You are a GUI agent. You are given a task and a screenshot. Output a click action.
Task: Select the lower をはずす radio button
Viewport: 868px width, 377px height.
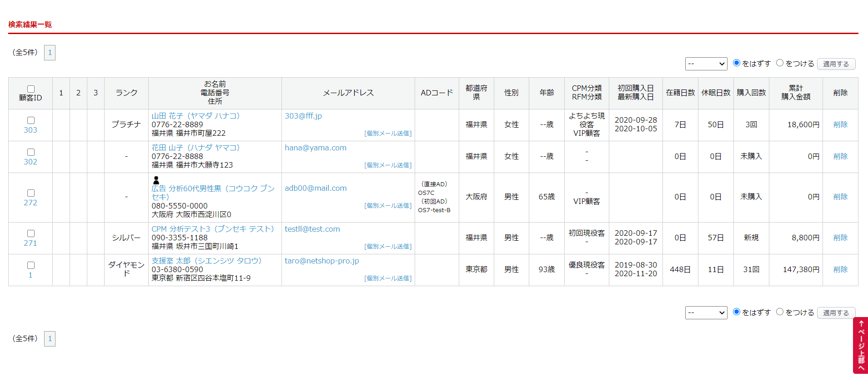pyautogui.click(x=737, y=312)
